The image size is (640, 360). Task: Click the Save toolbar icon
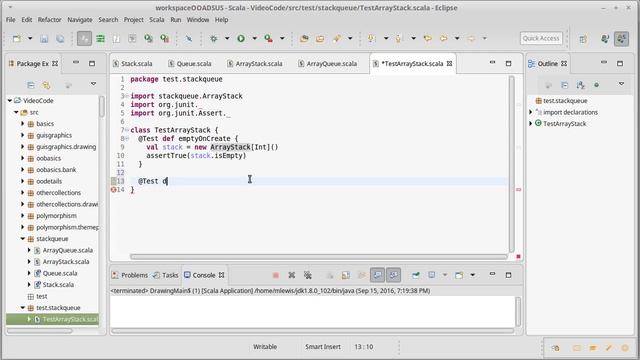pos(44,38)
